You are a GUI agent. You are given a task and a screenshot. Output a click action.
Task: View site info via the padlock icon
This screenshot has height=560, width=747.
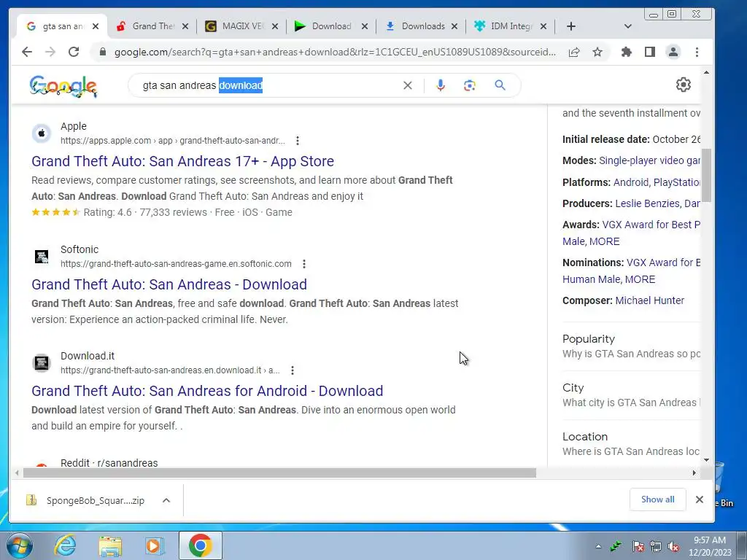pos(102,52)
